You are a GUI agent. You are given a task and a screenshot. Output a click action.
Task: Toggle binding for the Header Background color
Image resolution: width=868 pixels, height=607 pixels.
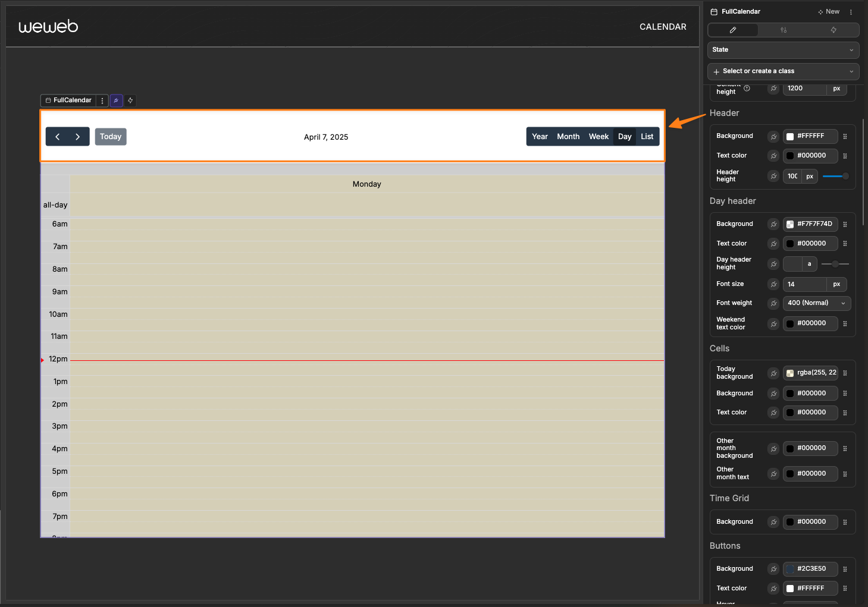pyautogui.click(x=773, y=136)
